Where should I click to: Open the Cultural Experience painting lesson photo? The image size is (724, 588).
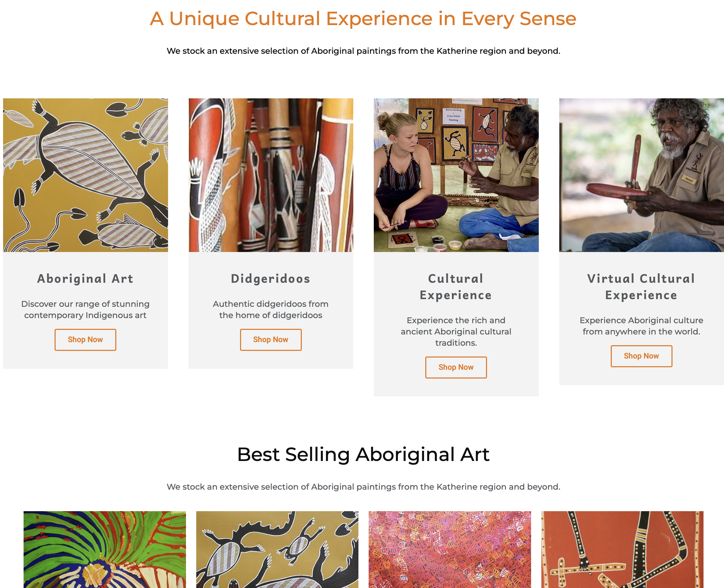pyautogui.click(x=456, y=175)
